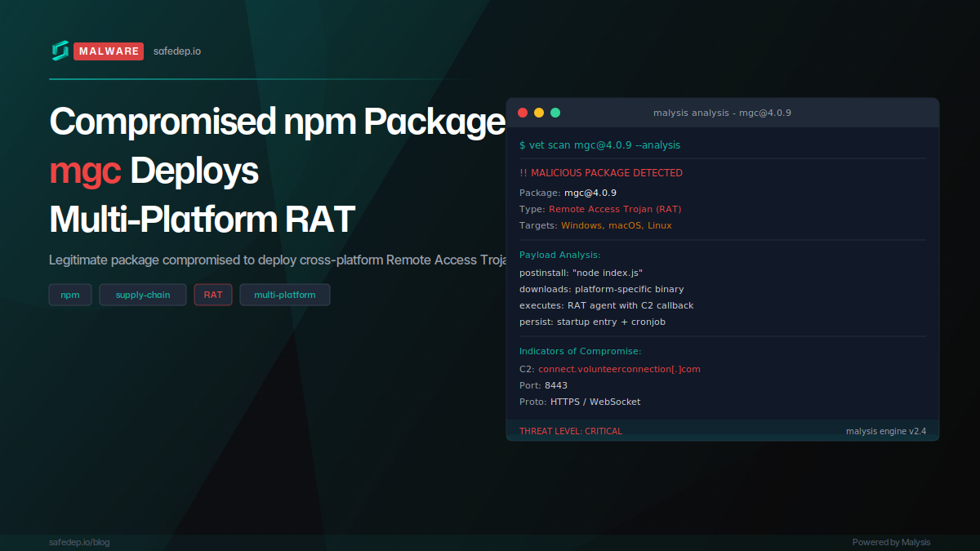Toggle the multi-platform tag filter
Image resolution: width=980 pixels, height=551 pixels.
(x=284, y=295)
